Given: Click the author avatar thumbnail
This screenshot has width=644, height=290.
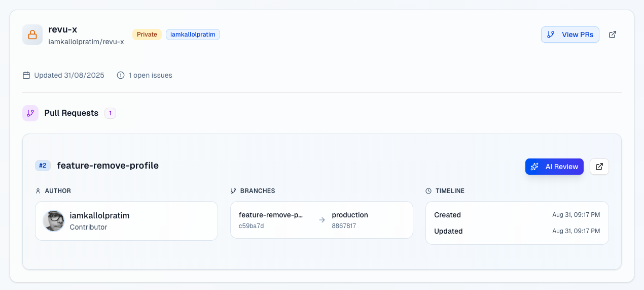Looking at the screenshot, I should (x=54, y=221).
